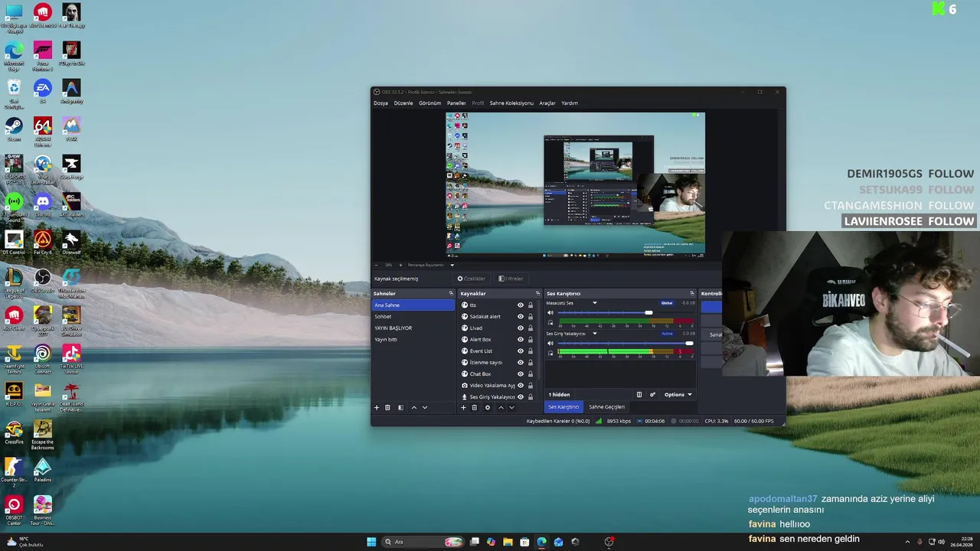980x551 pixels.
Task: Adjust the Ses Giriş Yakalayıcısı volume slider
Action: (x=626, y=343)
